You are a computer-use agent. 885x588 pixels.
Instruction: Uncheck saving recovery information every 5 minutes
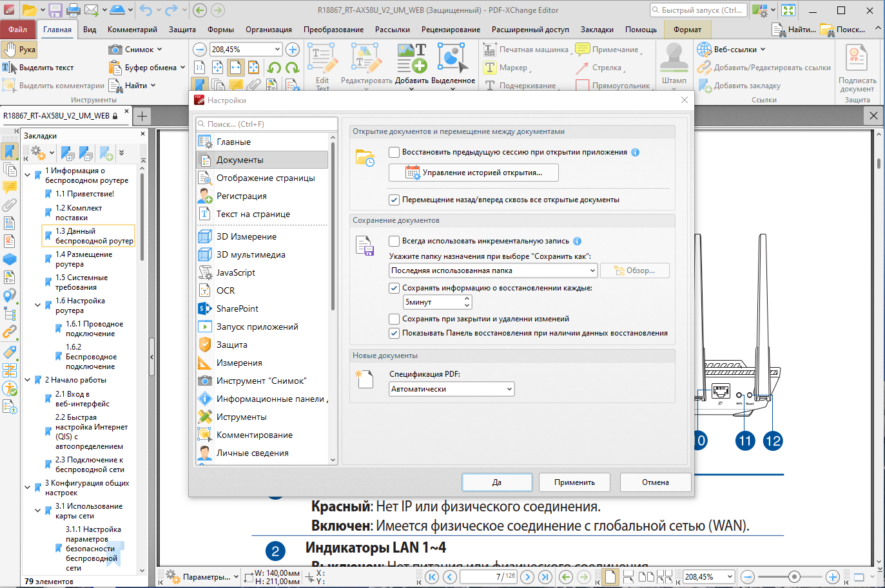point(394,288)
